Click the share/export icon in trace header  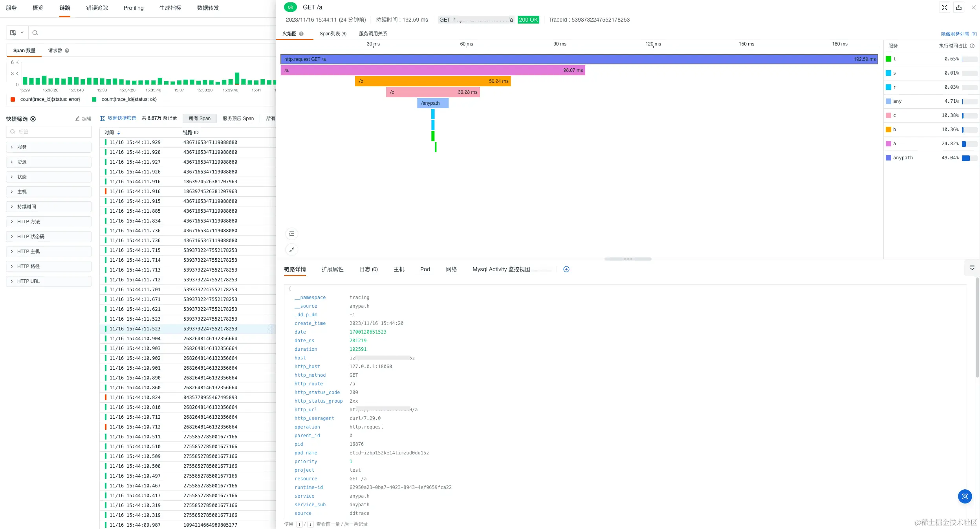[x=959, y=7]
